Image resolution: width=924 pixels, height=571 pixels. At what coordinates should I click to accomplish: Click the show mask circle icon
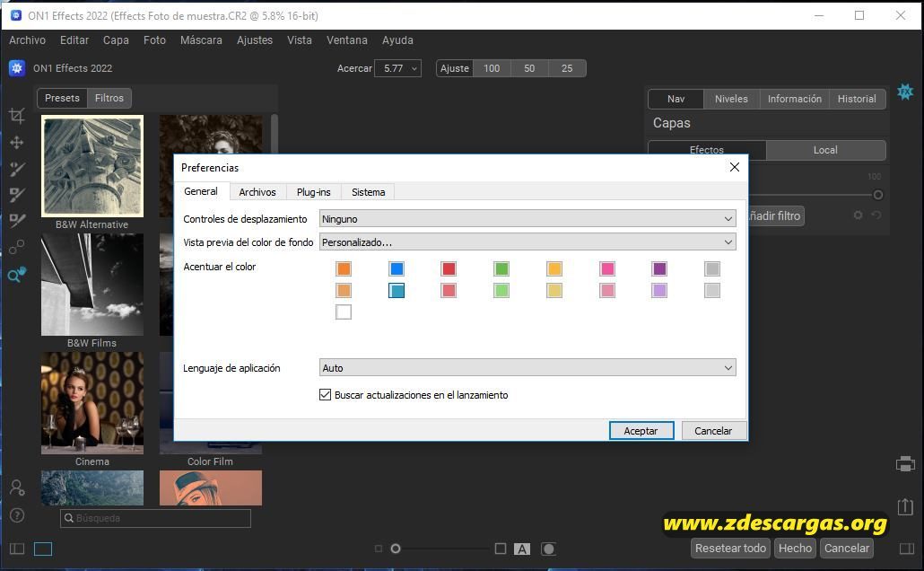(x=549, y=549)
